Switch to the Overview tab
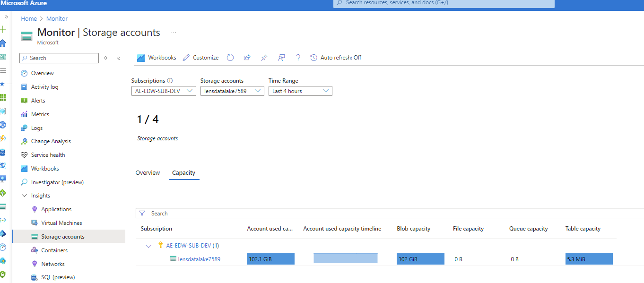Screen dimensions: 644x283 click(x=148, y=173)
